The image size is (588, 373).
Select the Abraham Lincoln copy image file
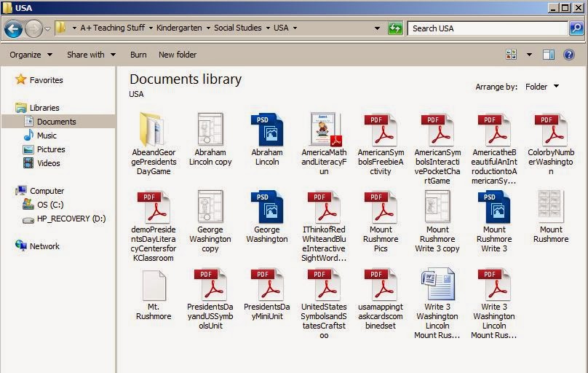(210, 139)
